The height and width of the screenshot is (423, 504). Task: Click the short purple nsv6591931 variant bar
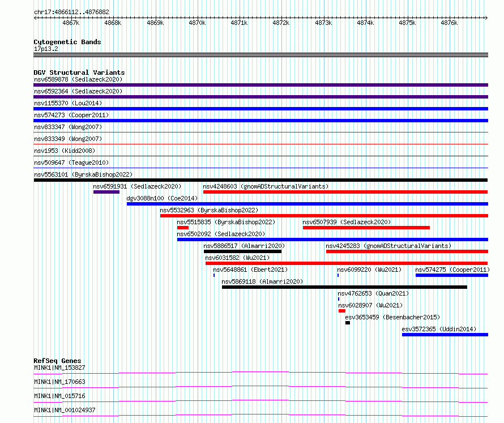point(106,192)
